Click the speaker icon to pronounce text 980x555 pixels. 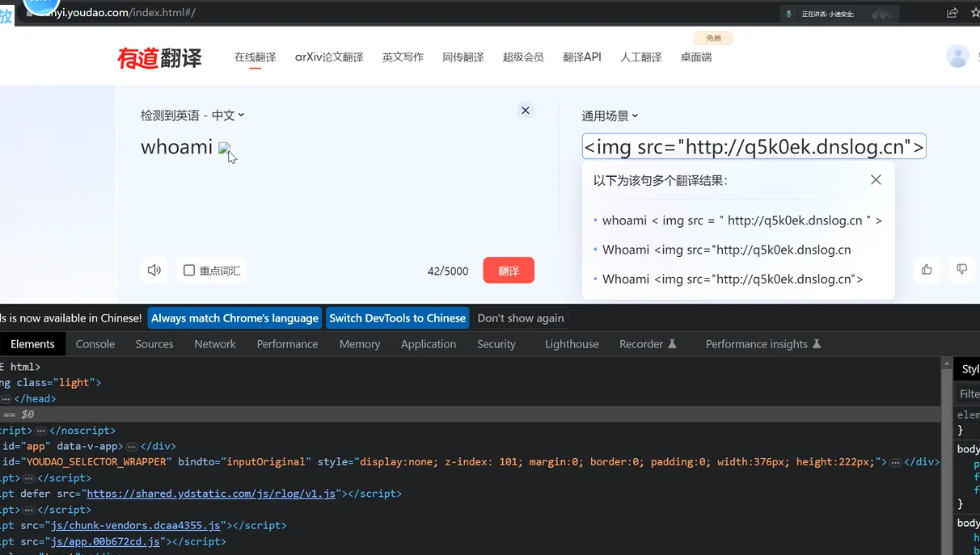coord(154,270)
